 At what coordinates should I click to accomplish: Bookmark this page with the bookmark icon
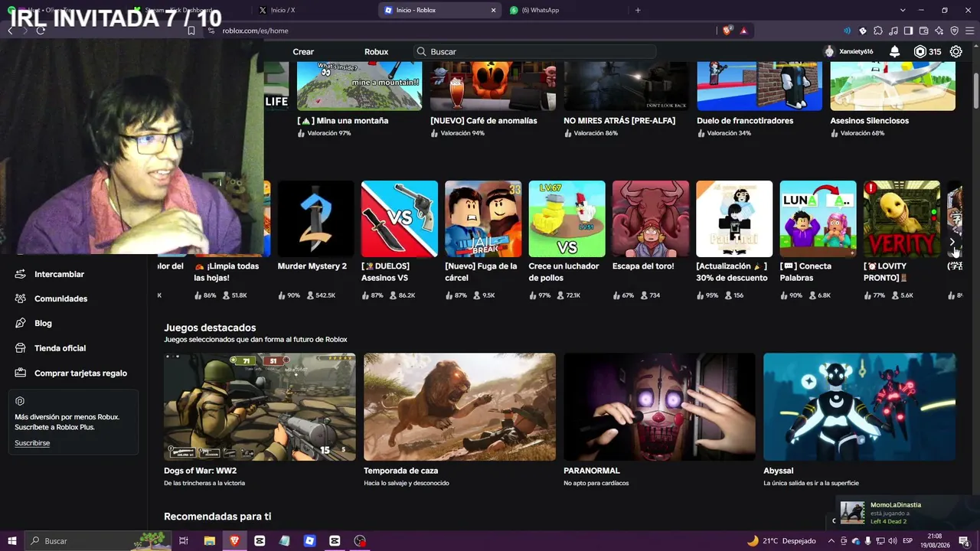191,31
